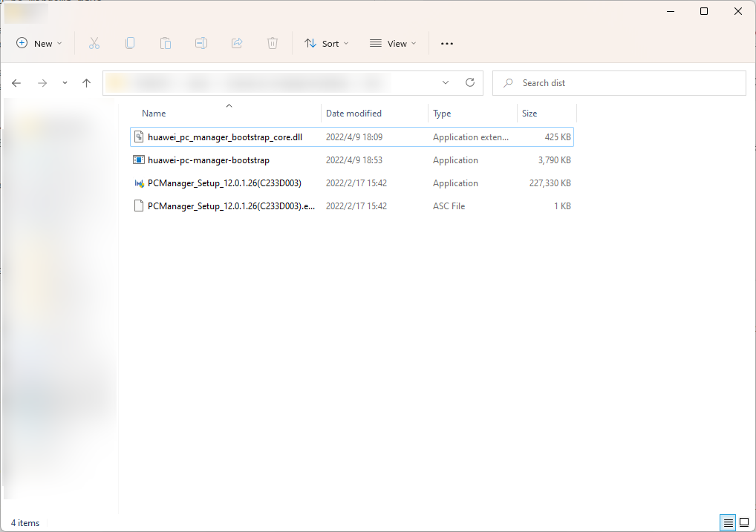
Task: Select huawei-pc-manager-bootstrap application
Action: (352, 160)
